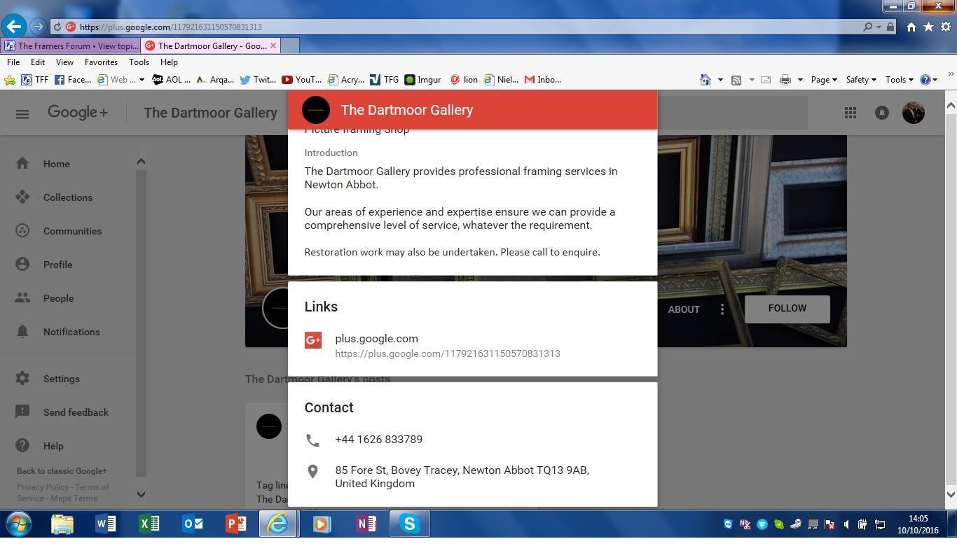957x560 pixels.
Task: Click the Print icon in command bar
Action: coord(785,80)
